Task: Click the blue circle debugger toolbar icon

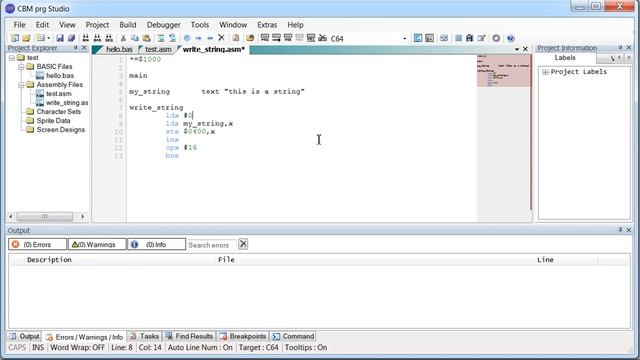Action: click(x=187, y=38)
